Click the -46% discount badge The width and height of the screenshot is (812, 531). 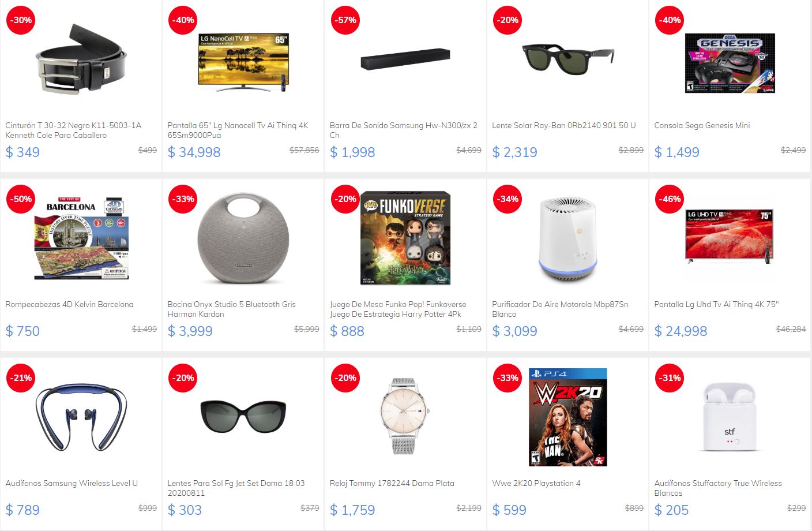point(670,200)
